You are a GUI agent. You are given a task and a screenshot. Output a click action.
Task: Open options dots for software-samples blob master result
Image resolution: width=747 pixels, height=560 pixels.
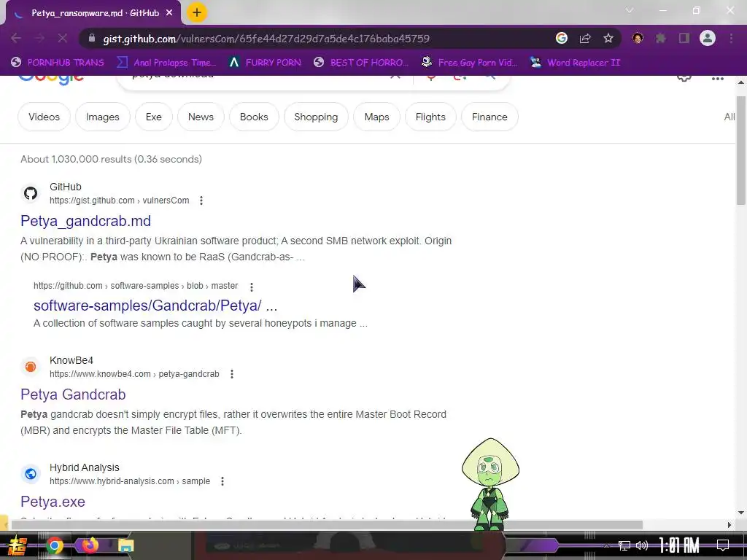(x=252, y=286)
